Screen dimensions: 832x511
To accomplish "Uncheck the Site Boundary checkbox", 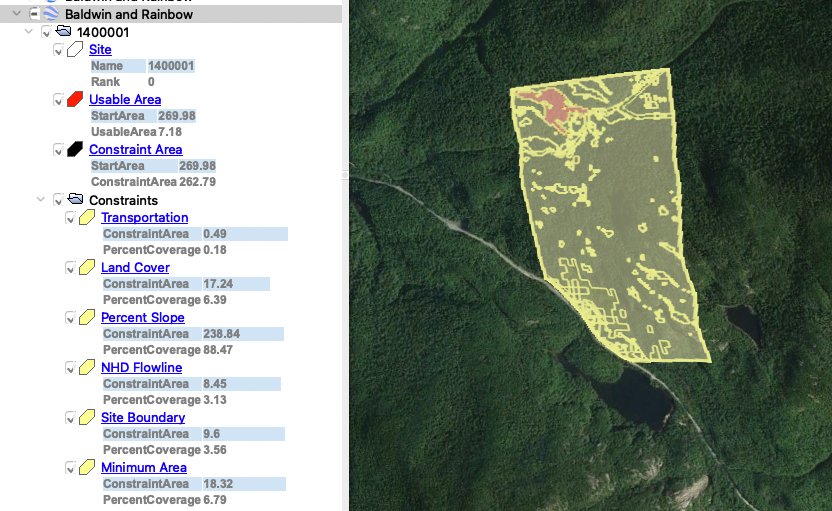I will (71, 418).
